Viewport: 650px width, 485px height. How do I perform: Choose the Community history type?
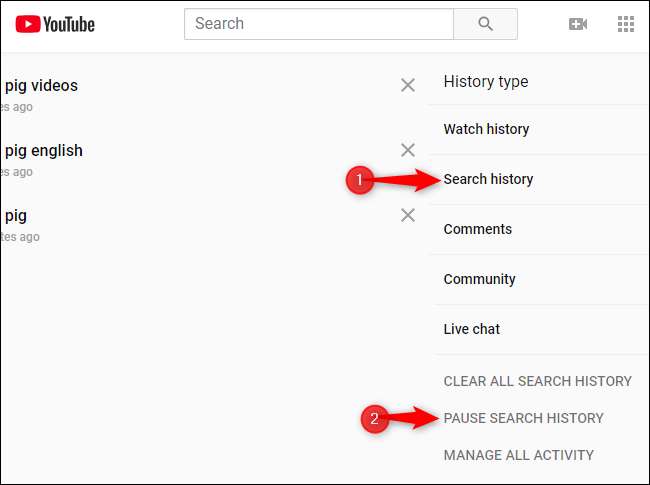coord(480,279)
